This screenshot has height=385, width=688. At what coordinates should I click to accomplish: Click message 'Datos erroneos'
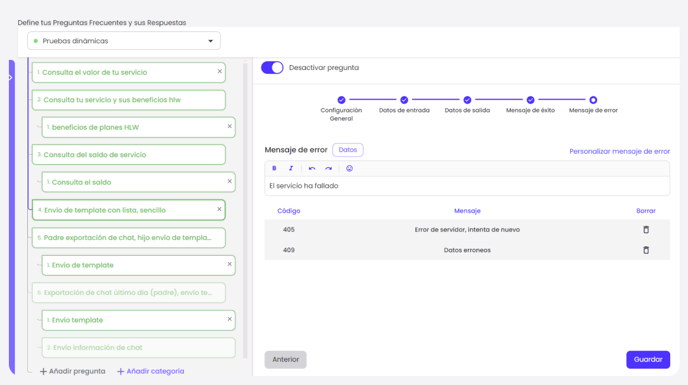pyautogui.click(x=467, y=250)
